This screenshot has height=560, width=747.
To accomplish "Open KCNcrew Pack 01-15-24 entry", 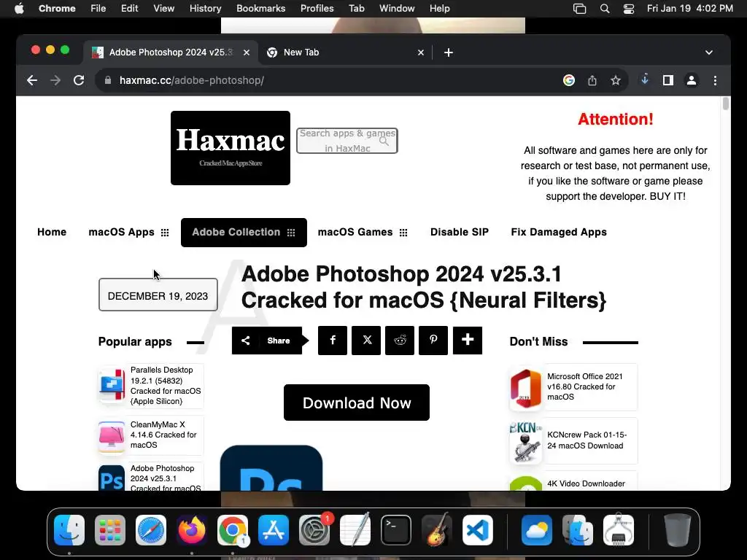I will coord(587,440).
